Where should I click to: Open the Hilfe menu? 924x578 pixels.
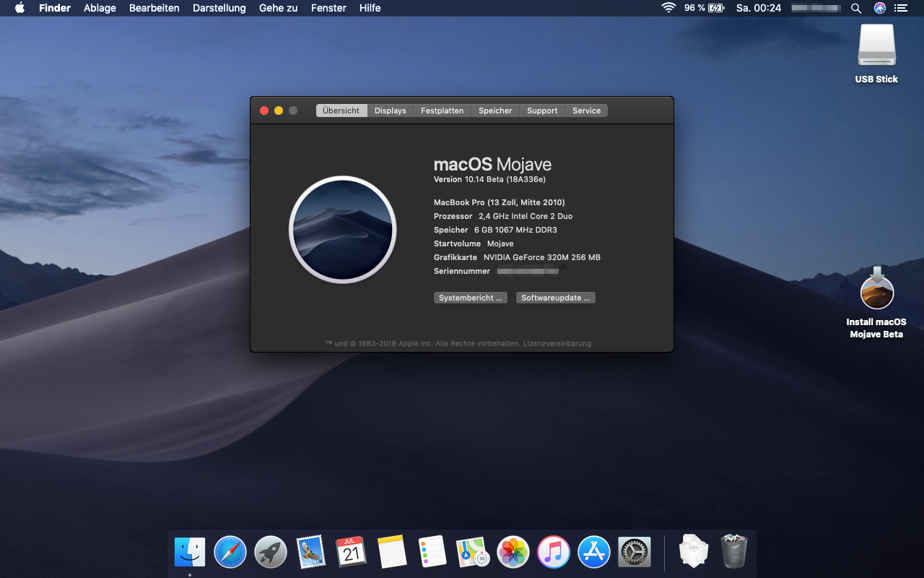coord(370,8)
